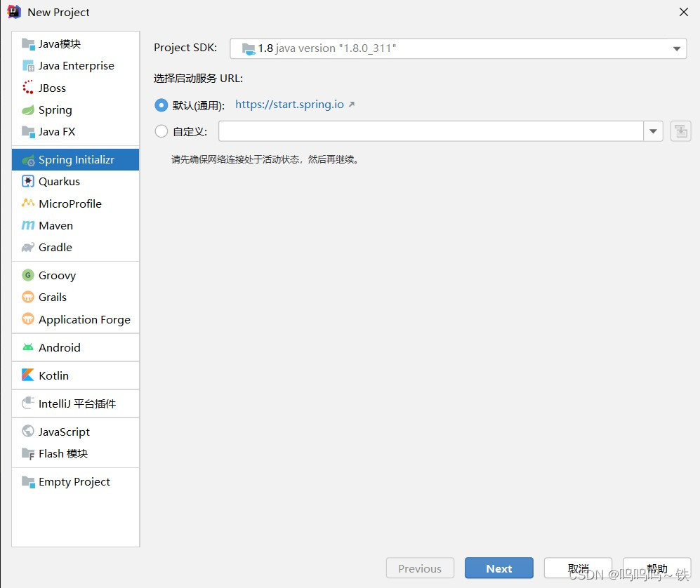Open start.spring.io external link arrow
Image resolution: width=700 pixels, height=588 pixels.
pos(352,105)
